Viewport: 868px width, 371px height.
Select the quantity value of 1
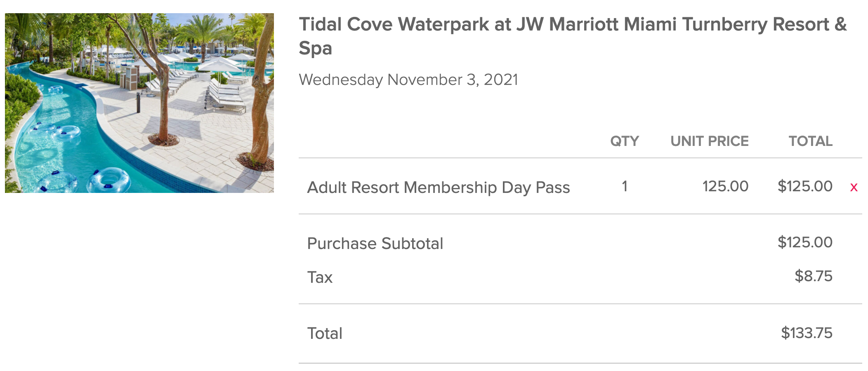click(x=624, y=186)
